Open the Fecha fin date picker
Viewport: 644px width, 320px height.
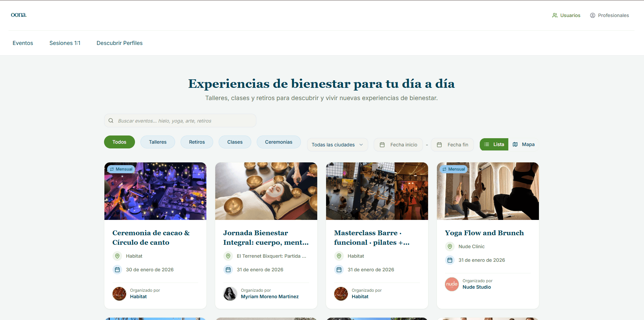pyautogui.click(x=452, y=145)
